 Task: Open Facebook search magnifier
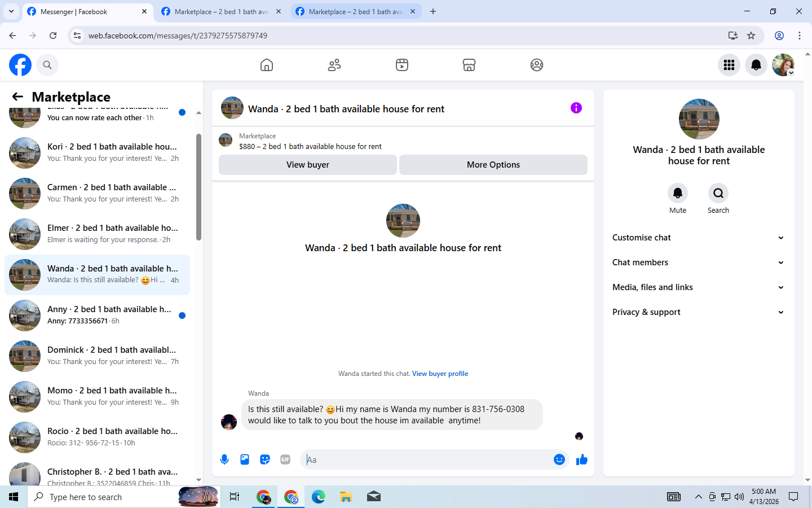[47, 65]
